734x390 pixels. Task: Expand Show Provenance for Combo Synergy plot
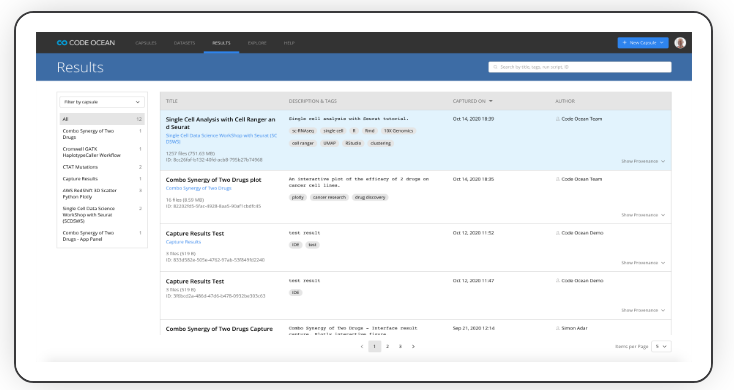point(643,215)
